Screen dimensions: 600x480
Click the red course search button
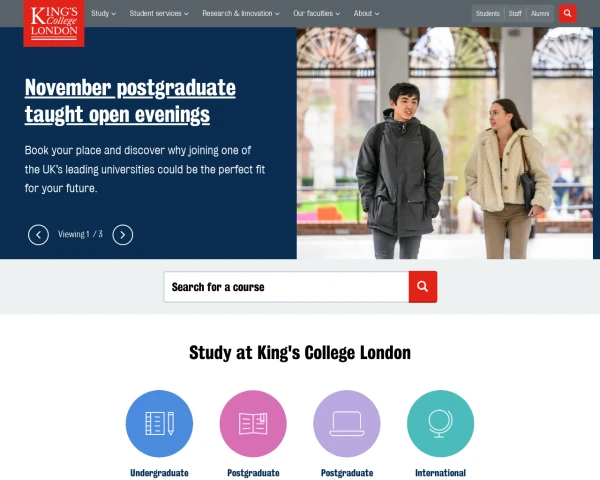[x=423, y=287]
